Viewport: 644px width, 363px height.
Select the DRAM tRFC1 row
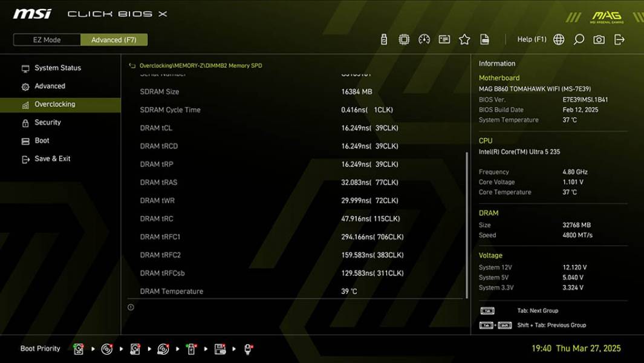click(296, 237)
